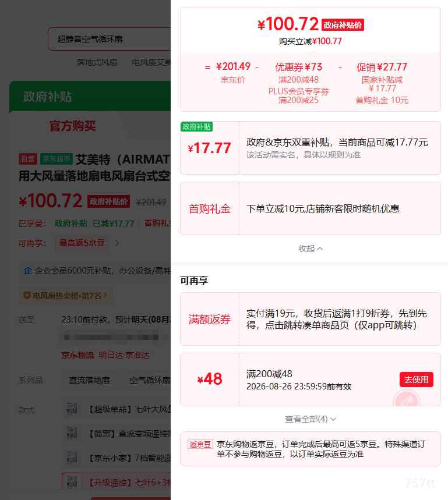448x500 pixels.
Task: Open the 满额返券 offer card
Action: pos(311,319)
